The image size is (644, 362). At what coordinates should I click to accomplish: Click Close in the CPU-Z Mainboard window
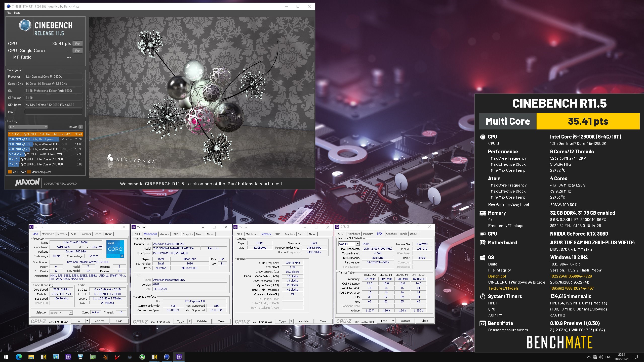click(221, 321)
